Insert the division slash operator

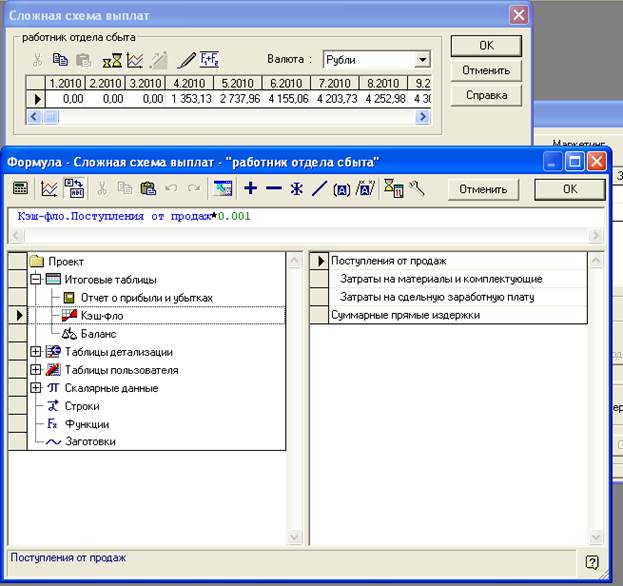pos(319,189)
